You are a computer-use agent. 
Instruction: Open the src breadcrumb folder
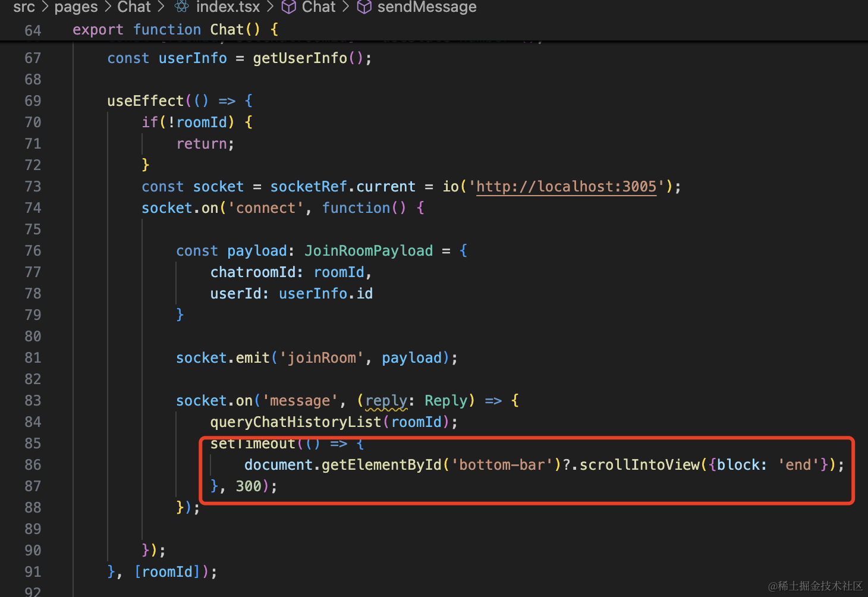[x=24, y=7]
